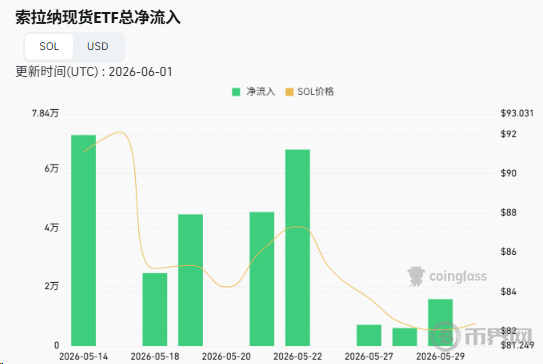Click the 2026-05-29 date label
Viewport: 543px width, 364px height.
[440, 356]
